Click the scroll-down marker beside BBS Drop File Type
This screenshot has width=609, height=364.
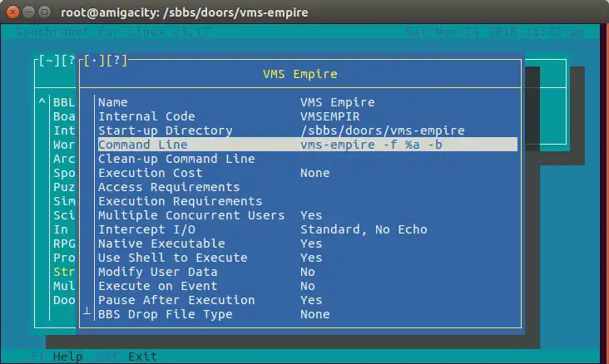(87, 309)
